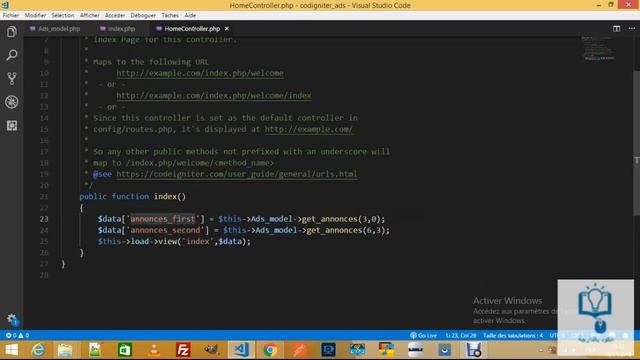640x360 pixels.
Task: Open line and column indicator Li 23, Col 28
Action: tap(460, 335)
